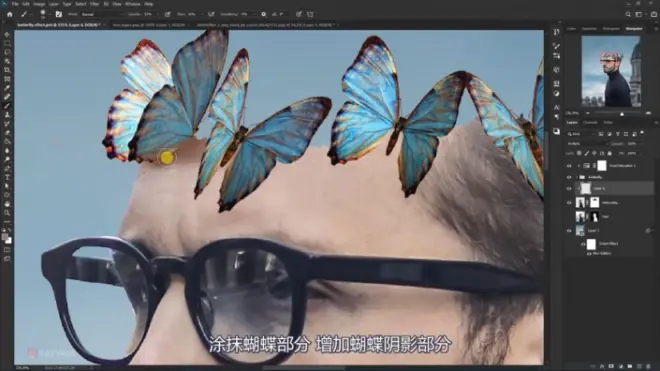Open the Image menu
This screenshot has width=660, height=371.
click(39, 4)
